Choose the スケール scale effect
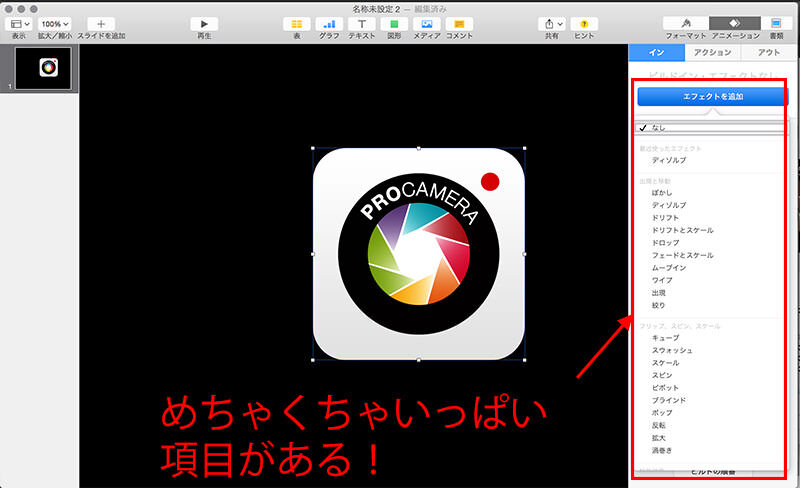This screenshot has height=488, width=800. (665, 363)
